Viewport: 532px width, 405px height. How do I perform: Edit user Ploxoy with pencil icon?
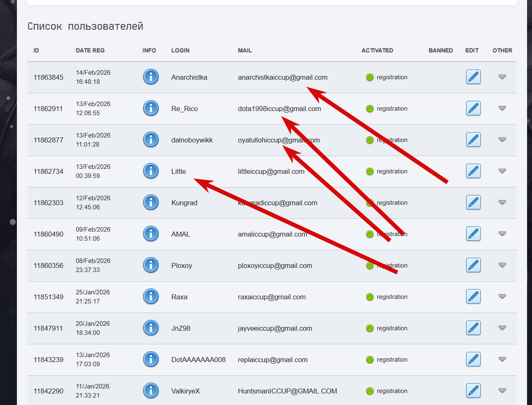pos(473,265)
